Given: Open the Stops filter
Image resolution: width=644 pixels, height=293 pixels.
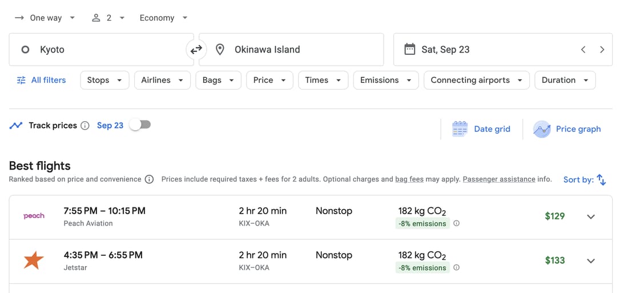Looking at the screenshot, I should coord(104,80).
